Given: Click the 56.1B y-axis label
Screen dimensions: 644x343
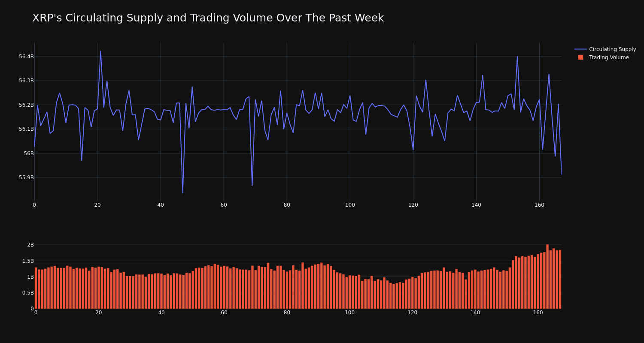Looking at the screenshot, I should 26,129.
